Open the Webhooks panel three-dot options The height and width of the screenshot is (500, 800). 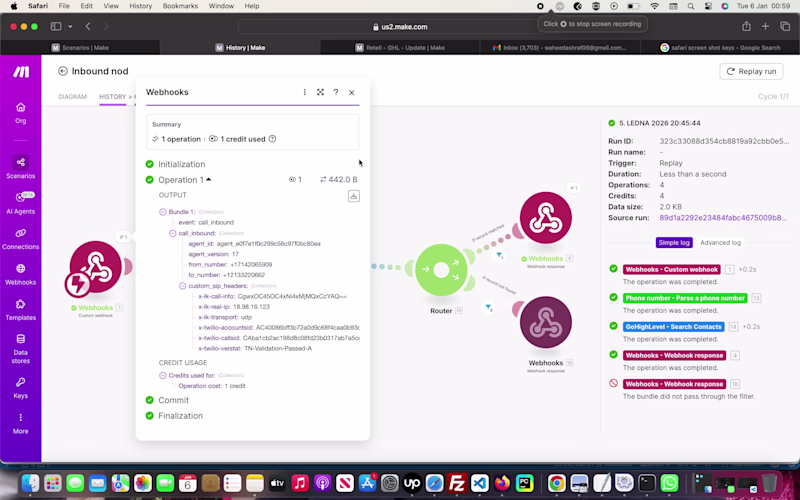click(x=305, y=92)
